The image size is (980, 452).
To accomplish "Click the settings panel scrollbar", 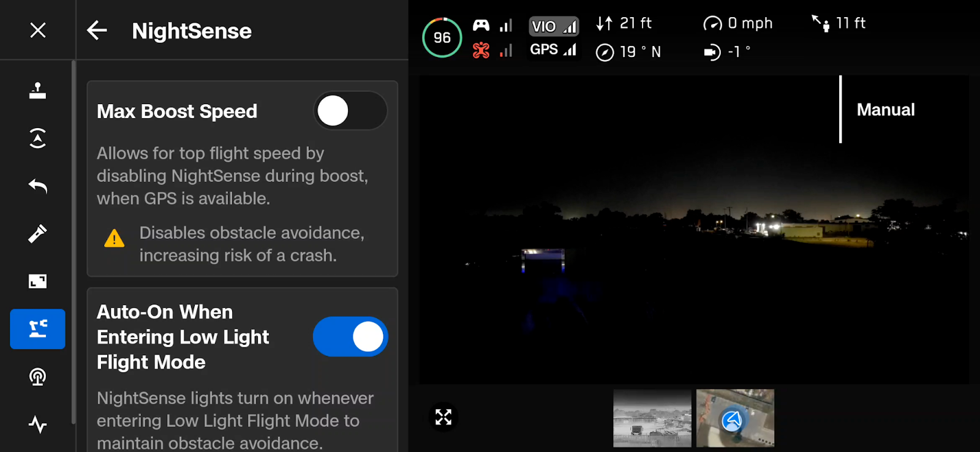I will coord(73,242).
